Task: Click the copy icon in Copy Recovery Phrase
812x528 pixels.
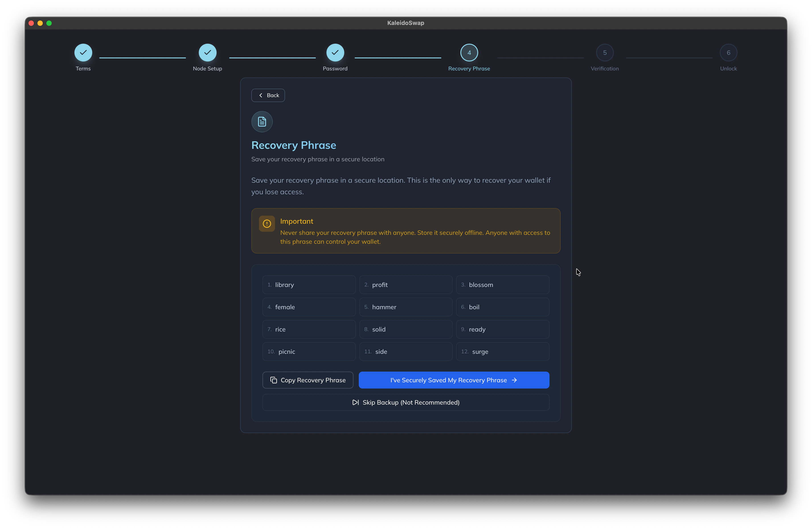Action: [273, 380]
